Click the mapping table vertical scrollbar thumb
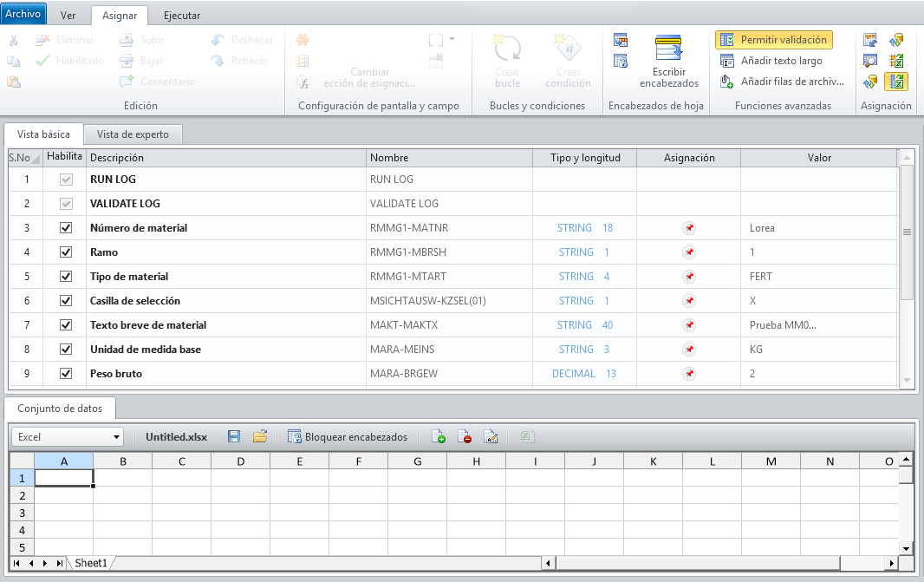Image resolution: width=924 pixels, height=582 pixels. click(x=907, y=232)
